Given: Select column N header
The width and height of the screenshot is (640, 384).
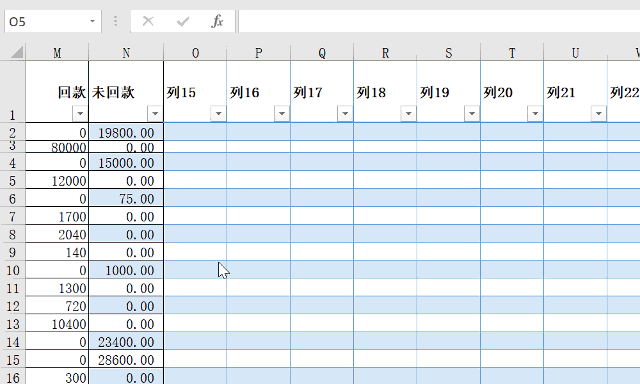Looking at the screenshot, I should click(126, 53).
